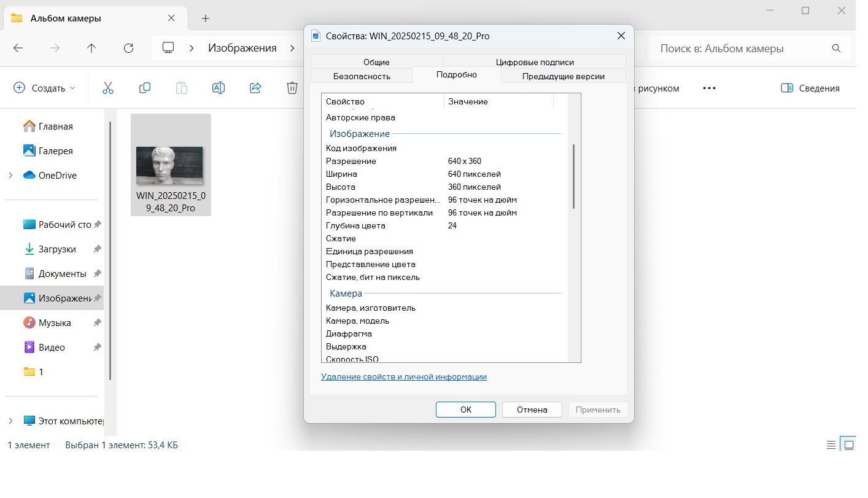Viewport: 868px width, 498px height.
Task: Open Видео folder in the sidebar
Action: 44,348
